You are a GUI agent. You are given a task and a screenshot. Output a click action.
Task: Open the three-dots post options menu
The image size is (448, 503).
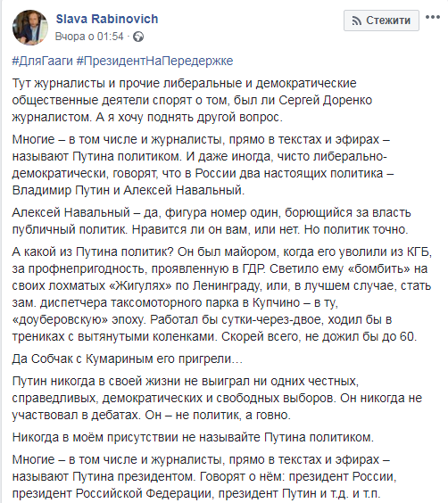432,18
